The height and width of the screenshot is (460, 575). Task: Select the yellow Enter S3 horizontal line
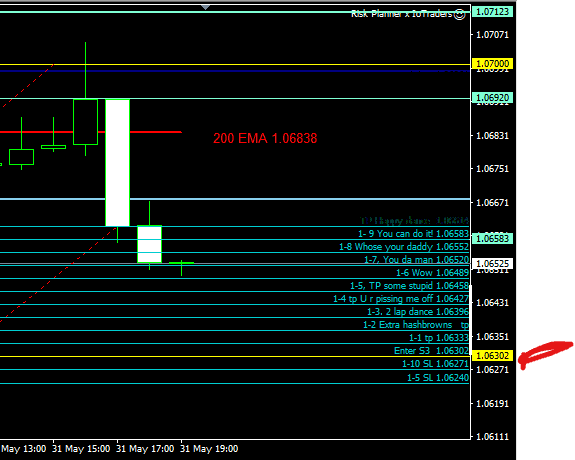point(235,356)
